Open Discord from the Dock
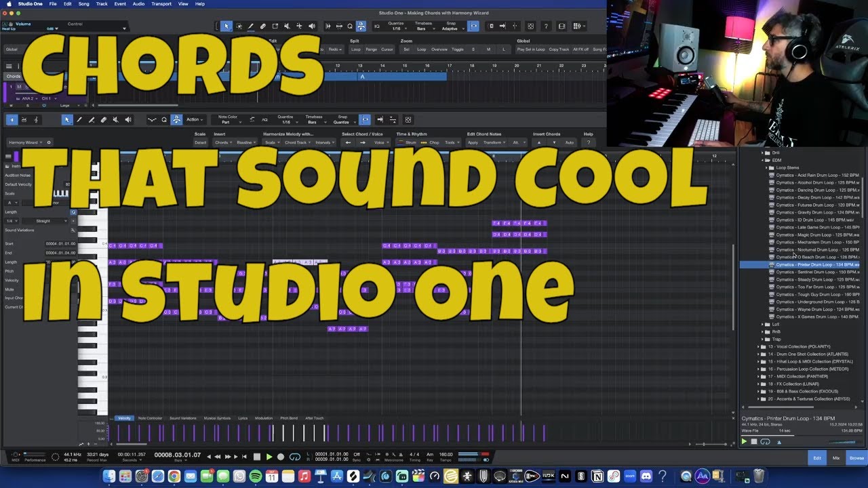 (646, 477)
